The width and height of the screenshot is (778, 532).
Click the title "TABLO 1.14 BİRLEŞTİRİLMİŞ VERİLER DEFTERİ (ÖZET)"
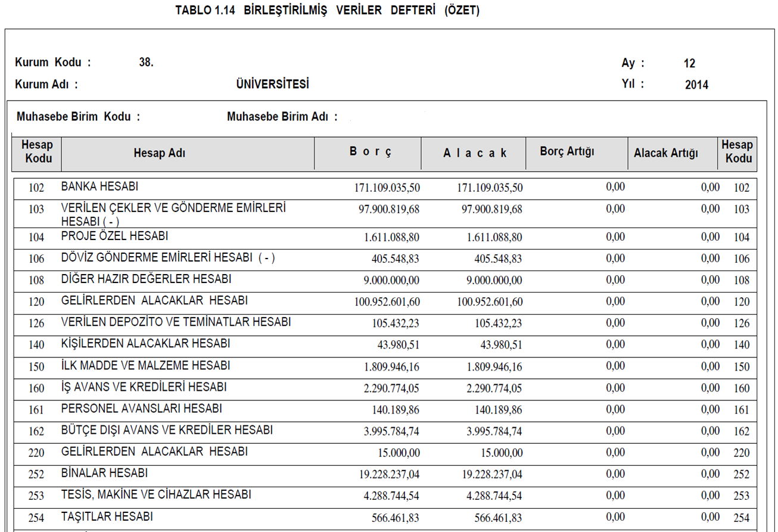coord(327,11)
